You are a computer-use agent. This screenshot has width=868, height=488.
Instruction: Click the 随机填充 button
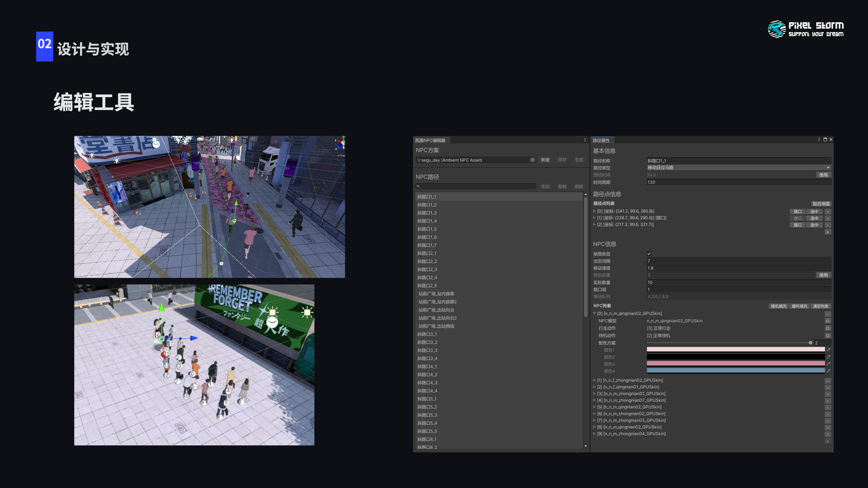coord(778,306)
